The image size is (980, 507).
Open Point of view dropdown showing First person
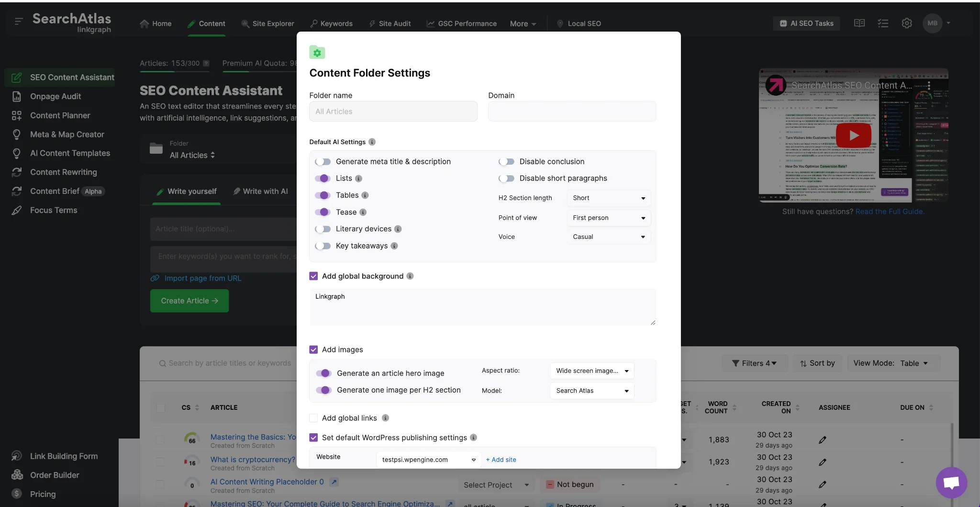609,218
